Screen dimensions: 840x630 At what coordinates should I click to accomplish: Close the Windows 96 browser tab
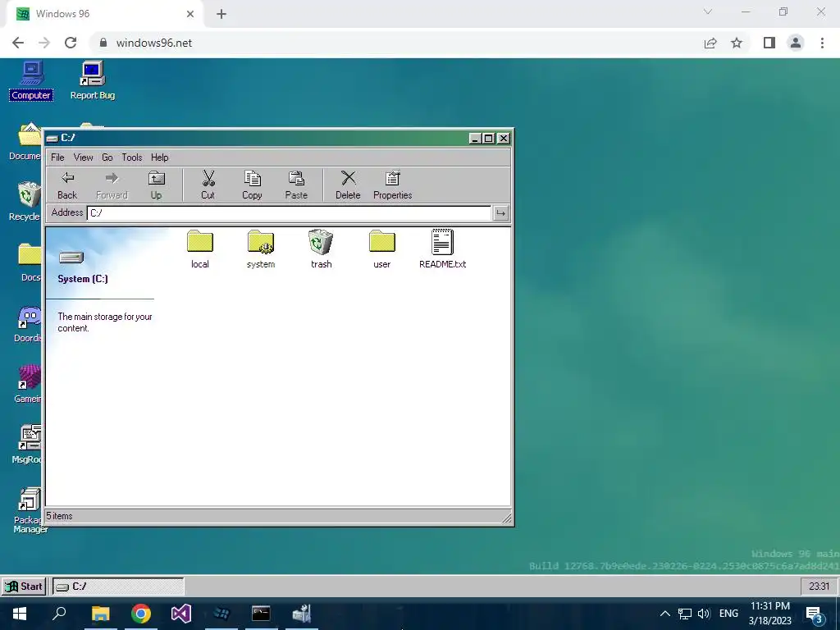190,14
